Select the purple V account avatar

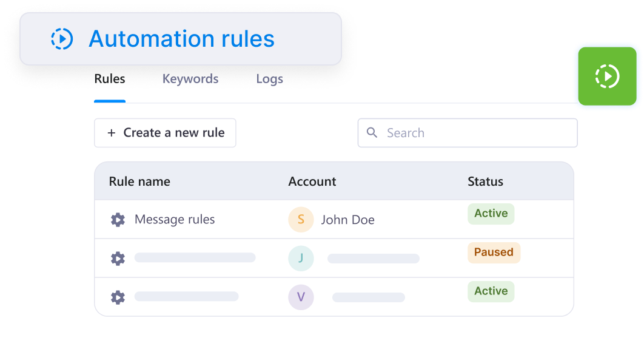click(x=301, y=297)
